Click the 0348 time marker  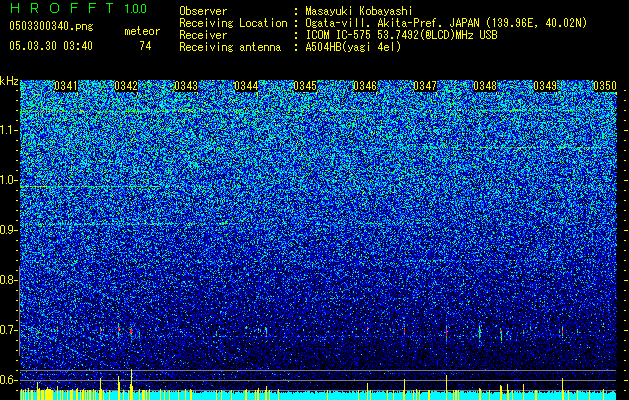[x=485, y=86]
